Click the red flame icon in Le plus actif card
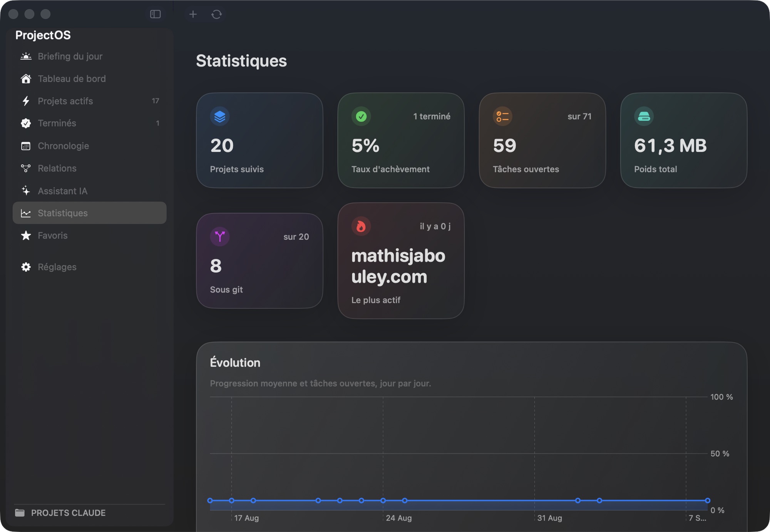Image resolution: width=770 pixels, height=532 pixels. pos(361,226)
